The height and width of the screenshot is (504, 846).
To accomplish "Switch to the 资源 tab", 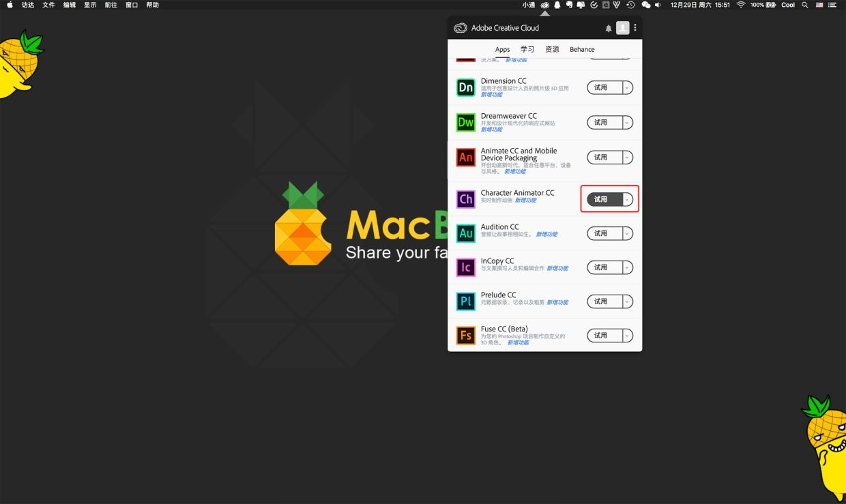I will point(552,49).
